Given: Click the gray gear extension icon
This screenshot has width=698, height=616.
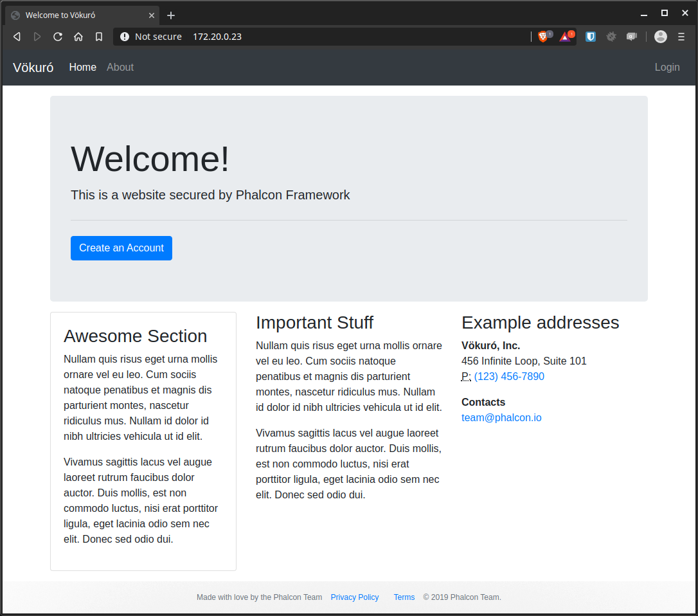Looking at the screenshot, I should 611,37.
